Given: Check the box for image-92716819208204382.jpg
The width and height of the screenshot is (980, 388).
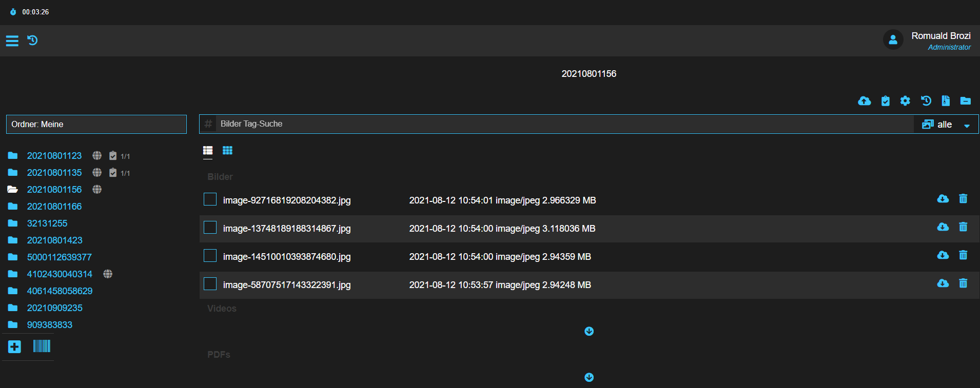Looking at the screenshot, I should (x=210, y=199).
